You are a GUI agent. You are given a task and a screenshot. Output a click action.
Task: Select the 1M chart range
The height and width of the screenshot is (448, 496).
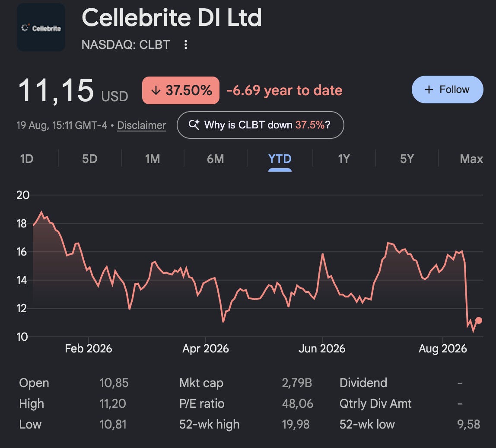click(153, 159)
